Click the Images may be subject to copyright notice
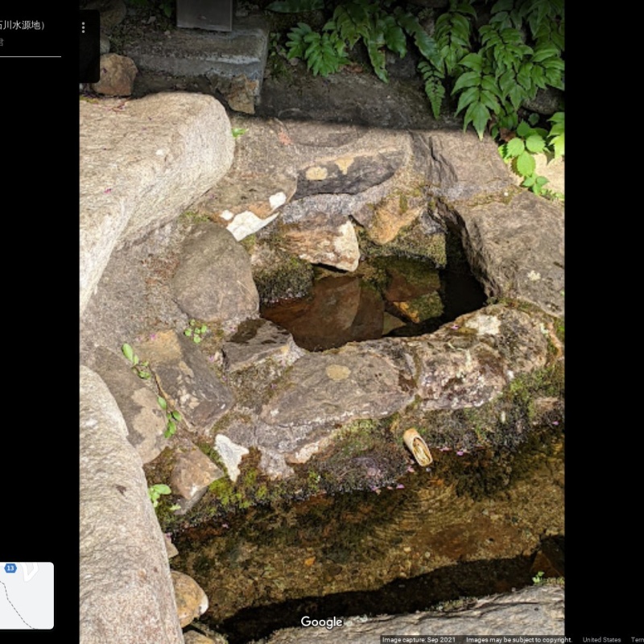Image resolution: width=644 pixels, height=644 pixels. pos(518,640)
